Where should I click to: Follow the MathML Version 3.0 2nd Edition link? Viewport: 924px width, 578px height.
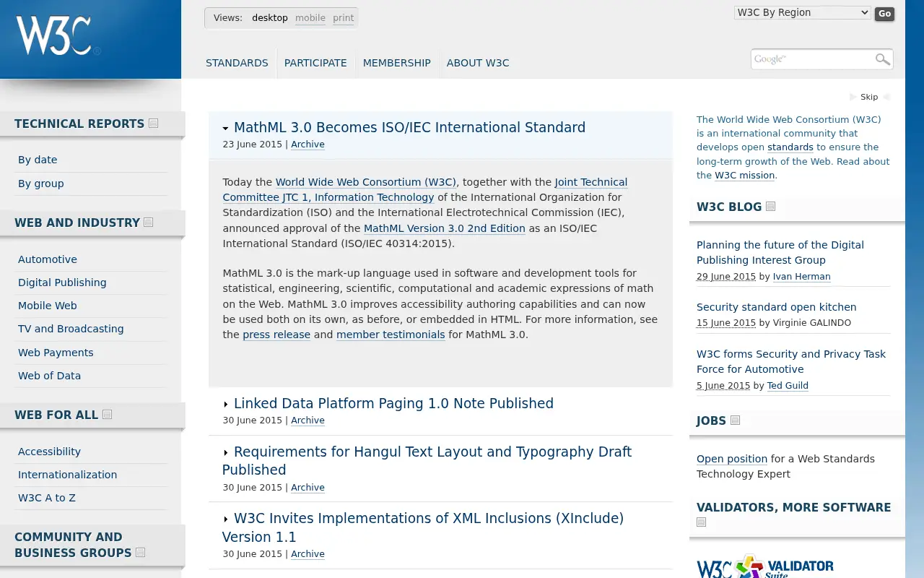click(x=445, y=228)
